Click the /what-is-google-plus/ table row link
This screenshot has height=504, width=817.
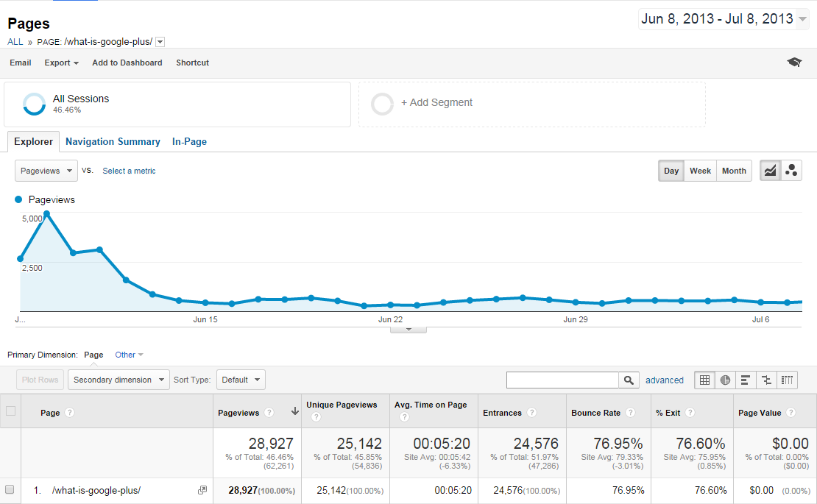coord(96,491)
